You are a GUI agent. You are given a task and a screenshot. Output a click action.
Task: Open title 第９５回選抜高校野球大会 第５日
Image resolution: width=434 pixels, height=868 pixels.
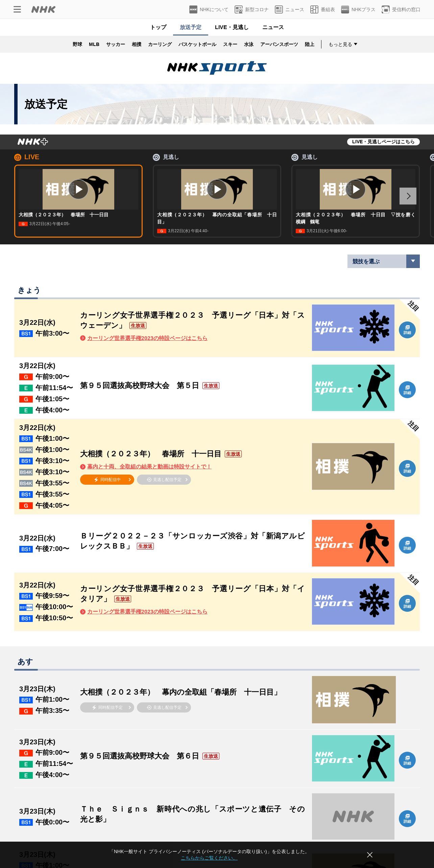139,385
